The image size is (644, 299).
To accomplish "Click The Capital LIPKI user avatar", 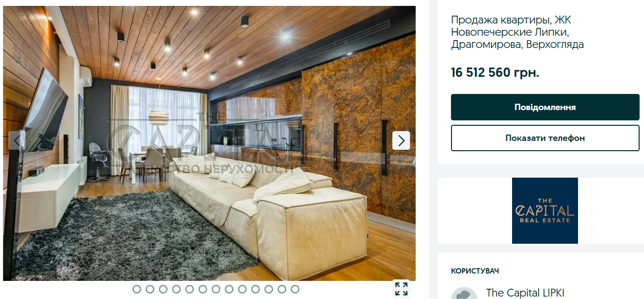I will pos(464,293).
